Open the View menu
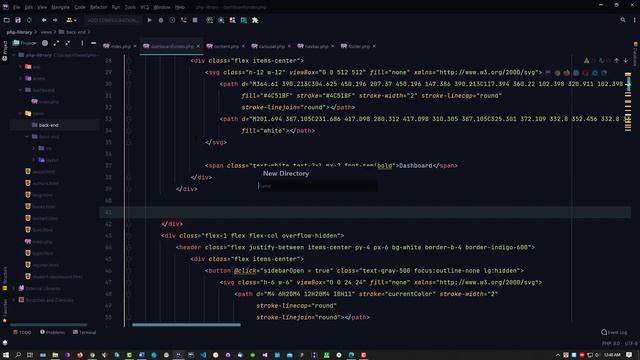Image resolution: width=640 pixels, height=360 pixels. tap(42, 7)
